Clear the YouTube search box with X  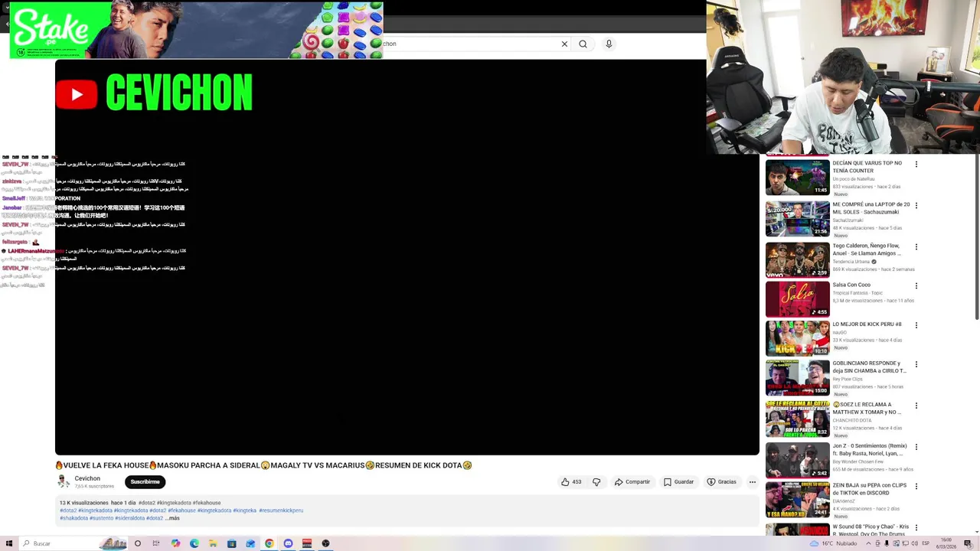(x=564, y=44)
